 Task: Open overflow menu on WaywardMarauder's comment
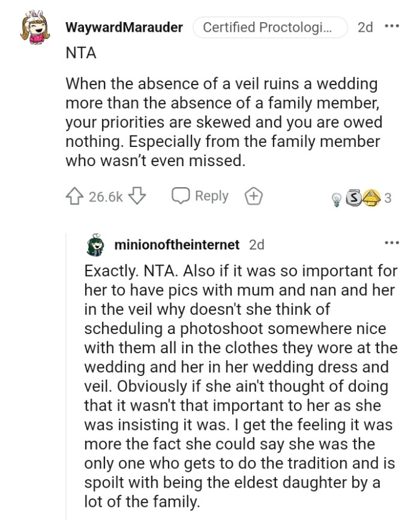pyautogui.click(x=394, y=25)
